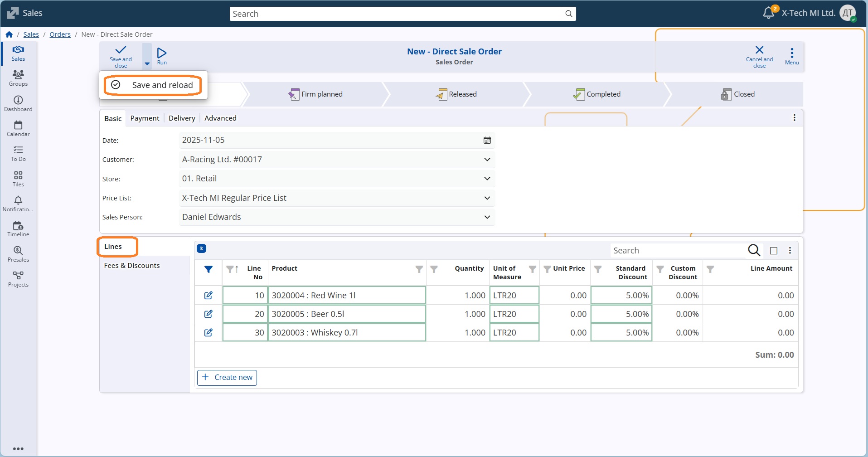Open the date picker calendar icon
This screenshot has width=868, height=457.
487,141
